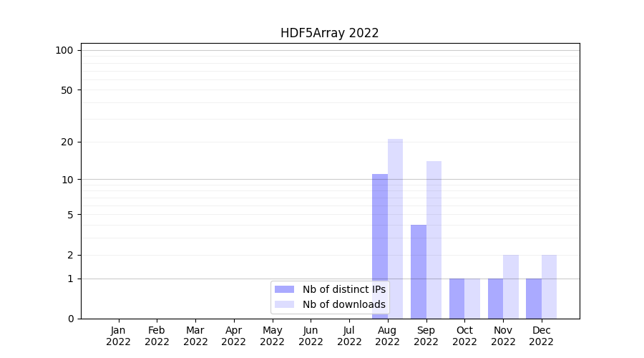Select the 'Aug 2022' x-axis label
The width and height of the screenshot is (644, 358).
(x=387, y=336)
